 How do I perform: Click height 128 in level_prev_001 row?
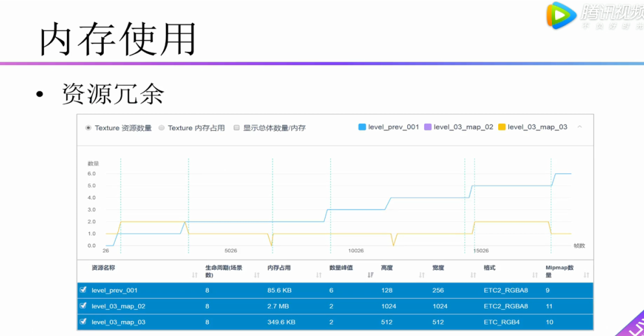pos(387,291)
